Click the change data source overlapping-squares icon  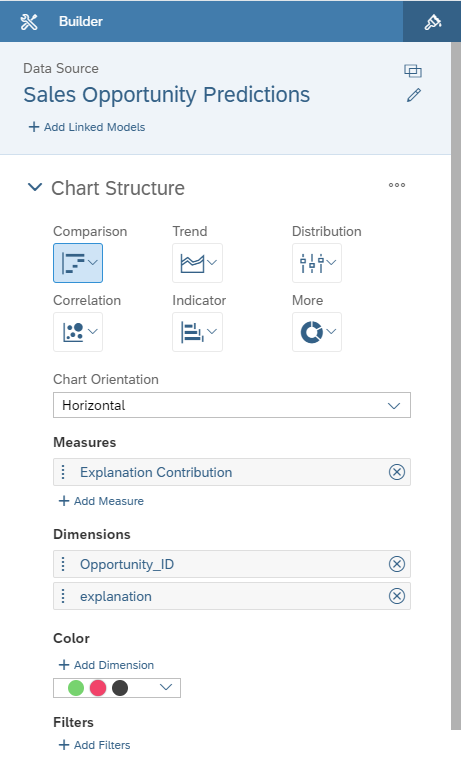[413, 71]
